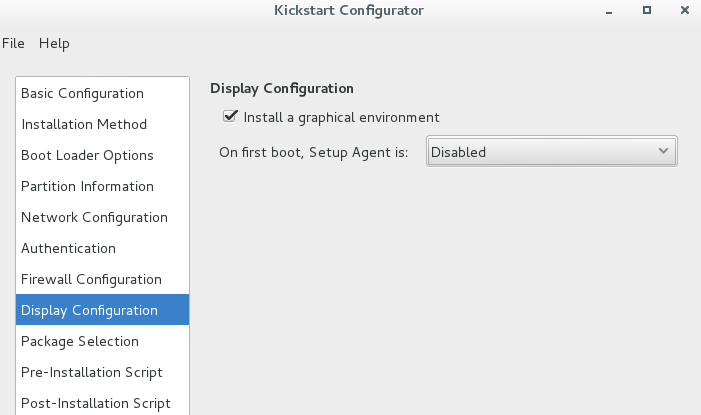Go to Installation Method section
The image size is (701, 415).
(x=102, y=124)
